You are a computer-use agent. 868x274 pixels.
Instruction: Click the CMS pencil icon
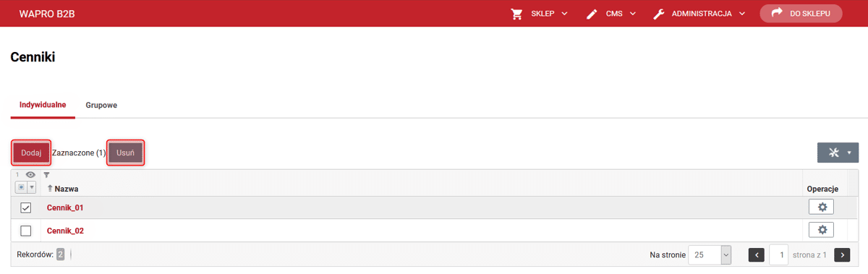pyautogui.click(x=592, y=14)
